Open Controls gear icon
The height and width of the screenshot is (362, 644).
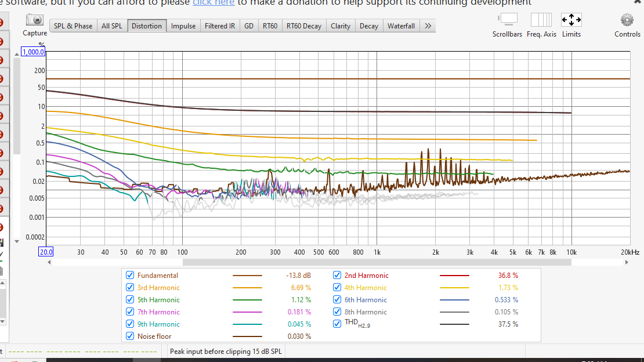tap(627, 20)
